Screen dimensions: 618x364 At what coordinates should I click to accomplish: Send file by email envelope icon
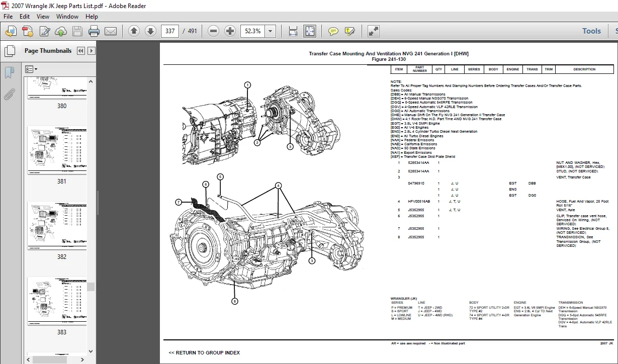111,31
